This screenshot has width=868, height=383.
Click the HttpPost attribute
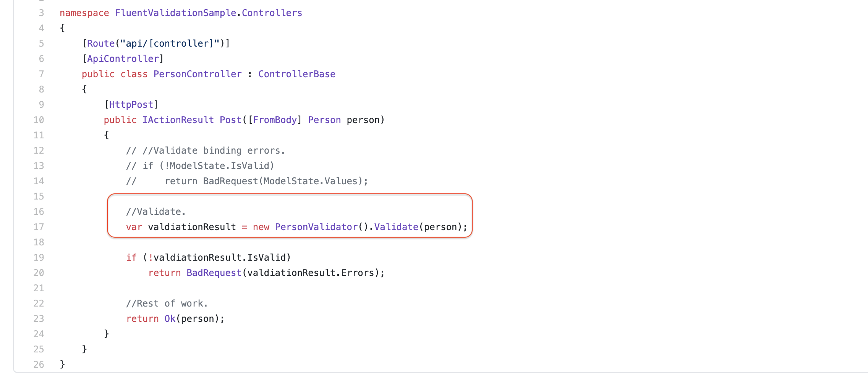pyautogui.click(x=131, y=105)
